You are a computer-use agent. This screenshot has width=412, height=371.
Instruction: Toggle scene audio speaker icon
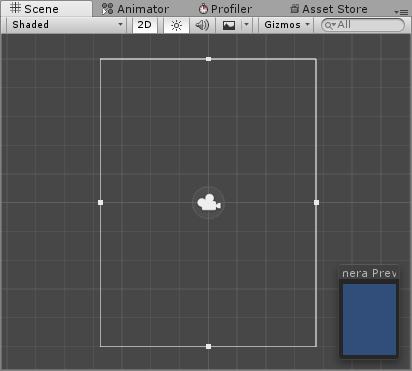coord(202,25)
